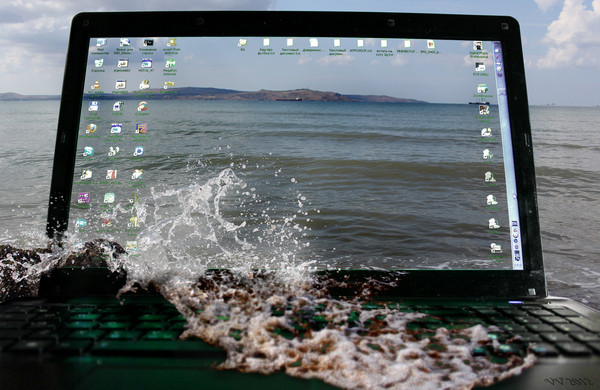Open Total Commander floppy disk icon
The height and width of the screenshot is (390, 600).
point(93,106)
